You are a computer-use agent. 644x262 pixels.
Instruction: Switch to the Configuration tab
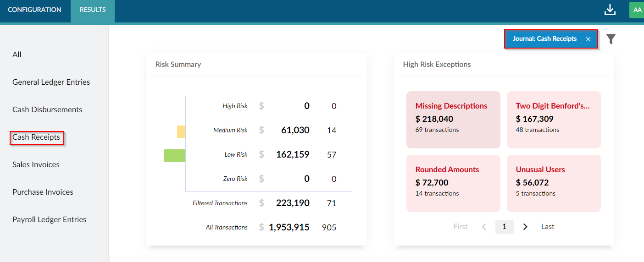point(34,10)
